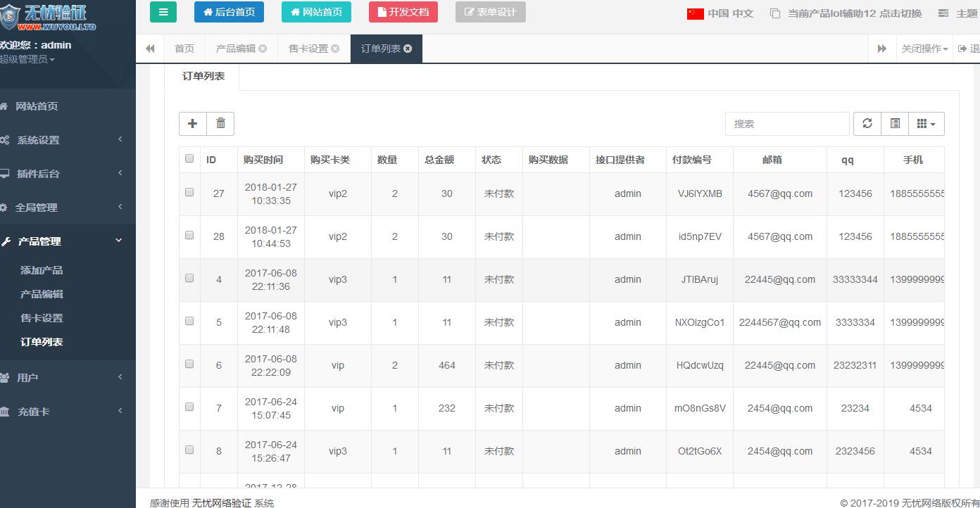980x508 pixels.
Task: Click the plus icon to add an order
Action: tap(192, 124)
